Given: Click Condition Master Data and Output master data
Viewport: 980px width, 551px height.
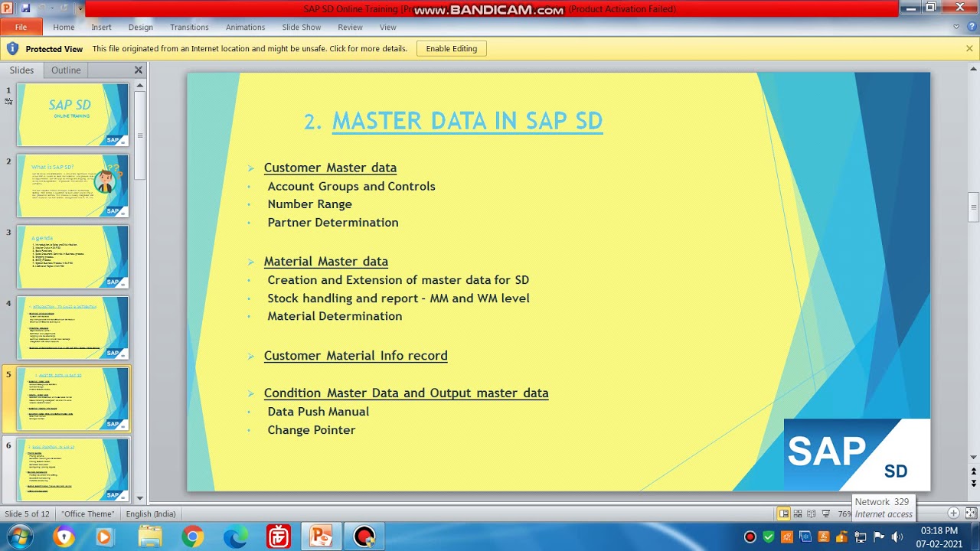Looking at the screenshot, I should (407, 393).
